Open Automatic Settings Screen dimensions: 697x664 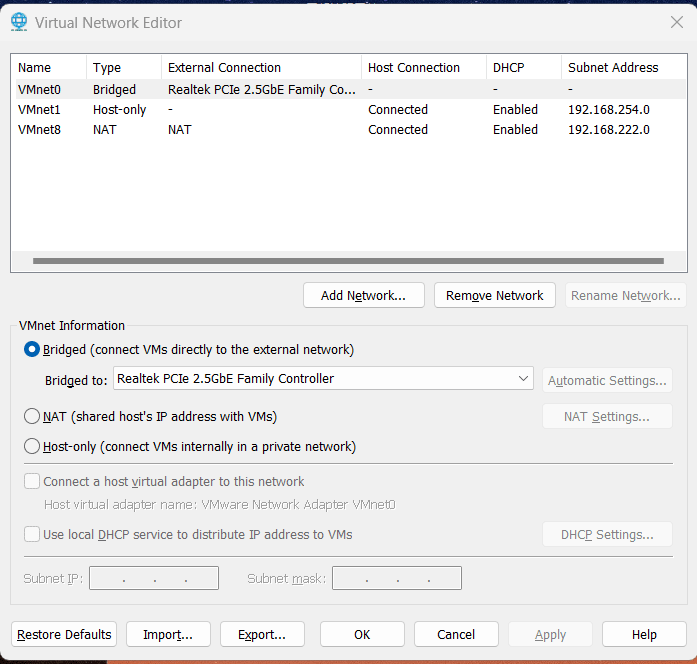tap(607, 380)
